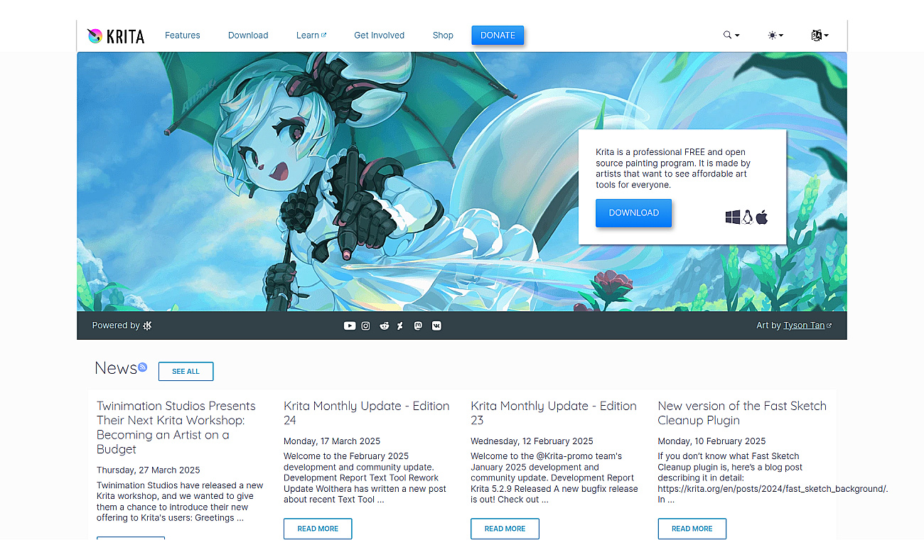Open the DeviantArt social icon
Viewport: 924px width, 560px height.
pyautogui.click(x=400, y=325)
